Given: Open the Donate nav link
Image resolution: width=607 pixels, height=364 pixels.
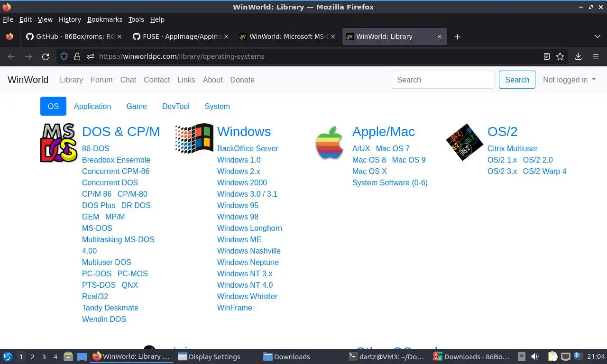Looking at the screenshot, I should point(242,80).
